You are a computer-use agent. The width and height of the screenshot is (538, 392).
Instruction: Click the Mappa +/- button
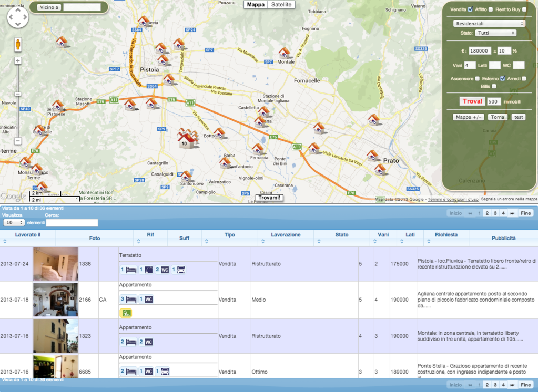[x=469, y=117]
